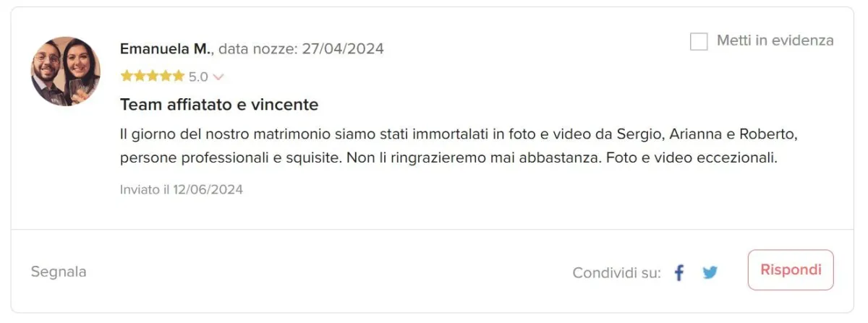
Task: Click the reviewer name Emanuela M.
Action: coord(166,49)
